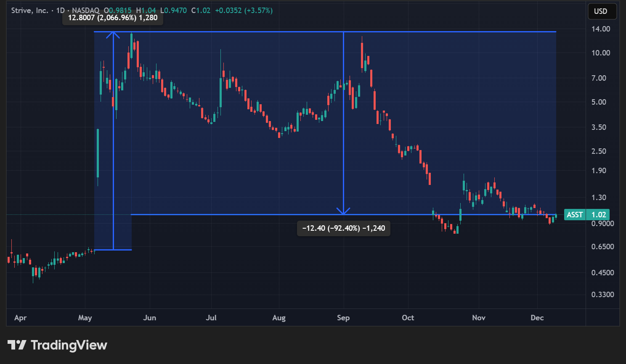Click the Strive, Inc. symbol title
Screen dimensions: 626x364
pos(29,11)
